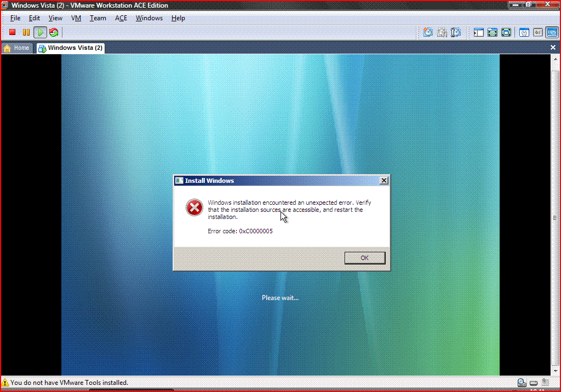Click the red error icon in the dialog
This screenshot has width=561, height=392.
click(x=194, y=207)
